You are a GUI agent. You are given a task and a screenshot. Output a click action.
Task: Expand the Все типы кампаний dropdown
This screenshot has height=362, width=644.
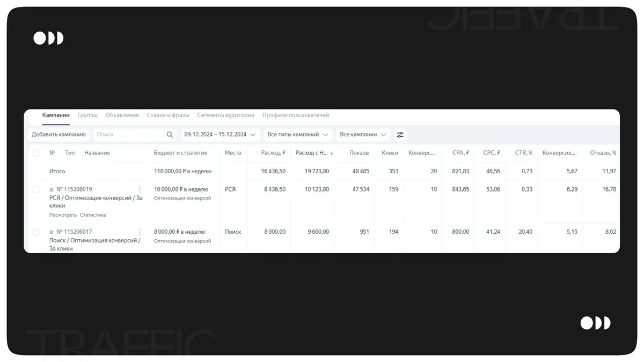[x=298, y=135]
